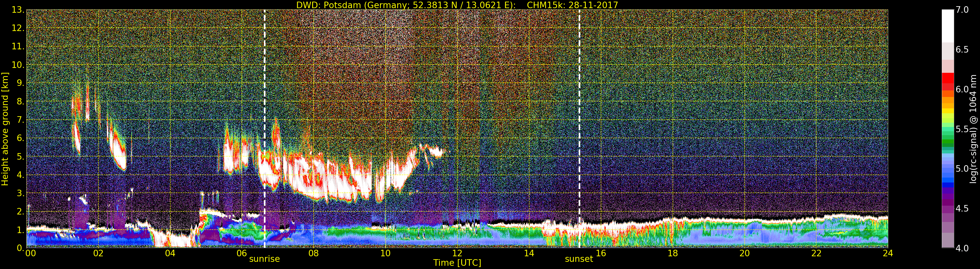Click the colorbar tick label 5.5

pyautogui.click(x=962, y=129)
